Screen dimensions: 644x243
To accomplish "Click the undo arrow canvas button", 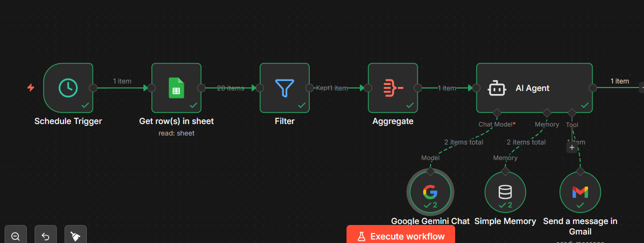I will tap(45, 236).
